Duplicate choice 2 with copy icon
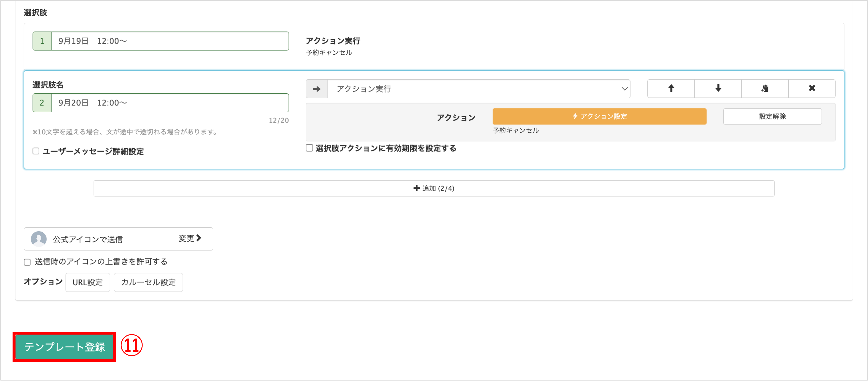The height and width of the screenshot is (381, 868). (765, 88)
